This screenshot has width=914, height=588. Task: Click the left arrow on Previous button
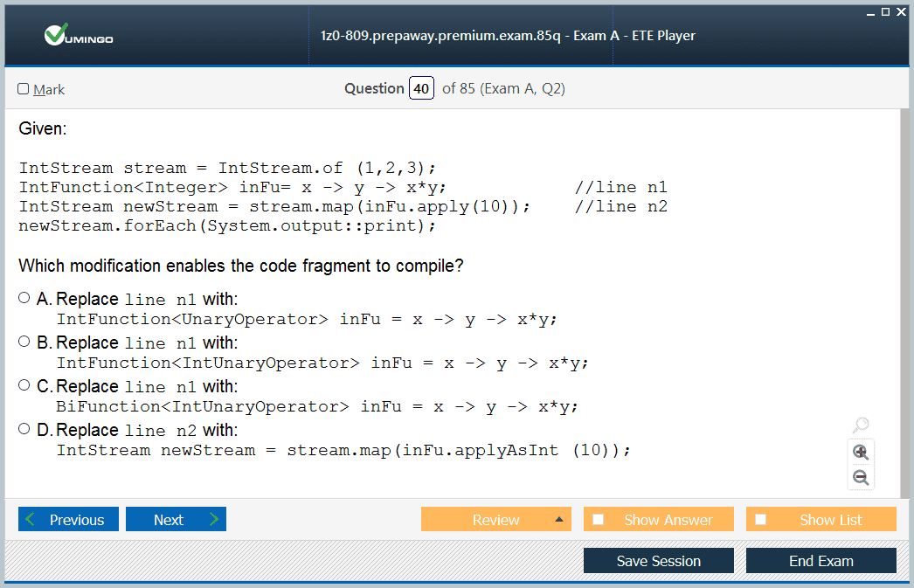pyautogui.click(x=31, y=520)
